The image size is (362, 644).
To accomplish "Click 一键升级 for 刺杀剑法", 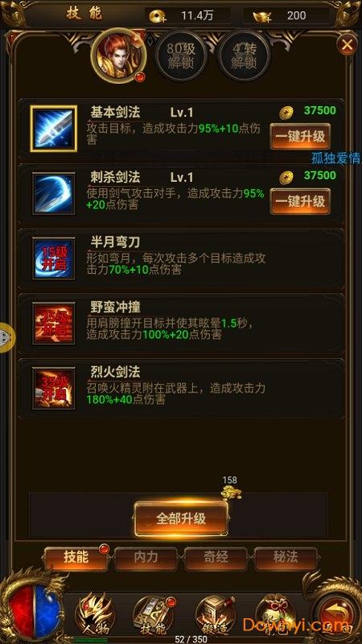I will (300, 201).
